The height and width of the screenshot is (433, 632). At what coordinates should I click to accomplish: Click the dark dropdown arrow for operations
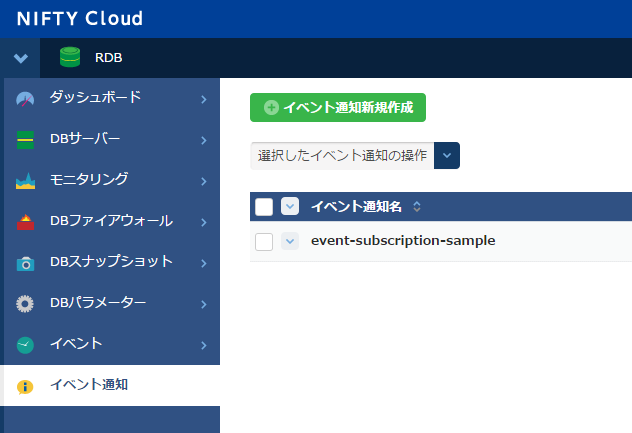447,155
